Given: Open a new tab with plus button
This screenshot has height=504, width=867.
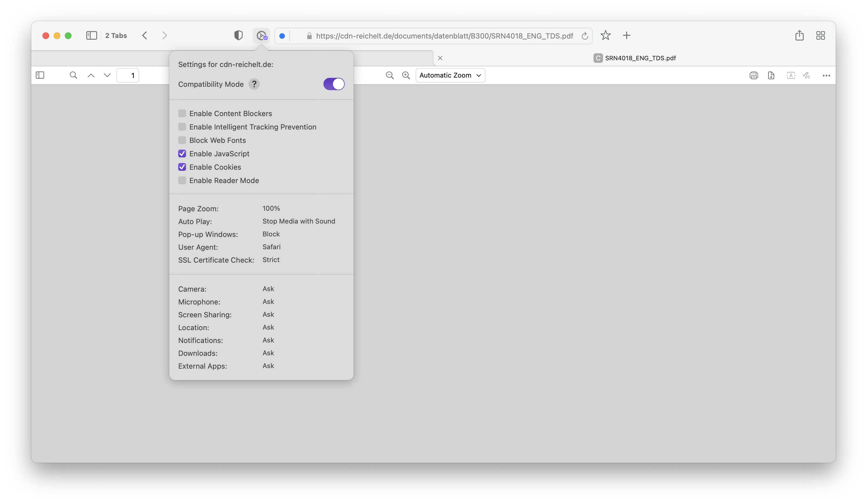Looking at the screenshot, I should 627,35.
